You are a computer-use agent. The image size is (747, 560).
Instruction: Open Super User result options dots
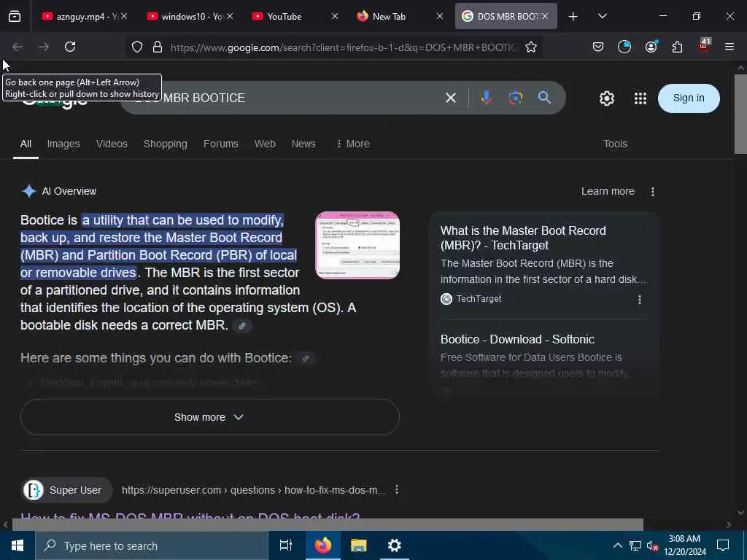(396, 489)
